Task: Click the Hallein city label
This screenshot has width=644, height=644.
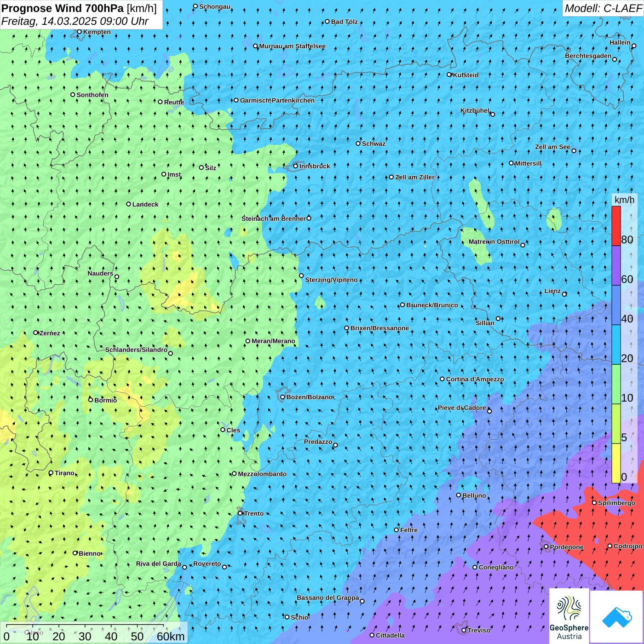Action: coord(620,42)
